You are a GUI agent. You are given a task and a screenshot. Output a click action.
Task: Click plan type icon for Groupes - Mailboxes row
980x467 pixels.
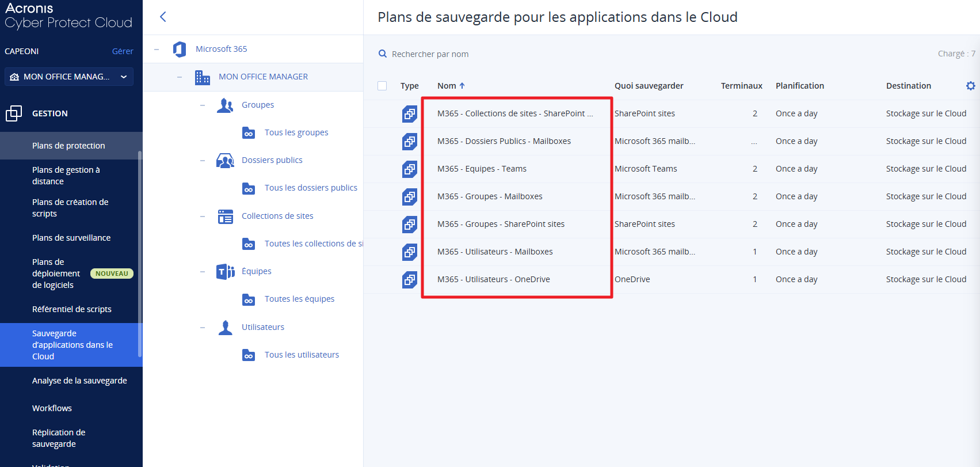coord(410,197)
